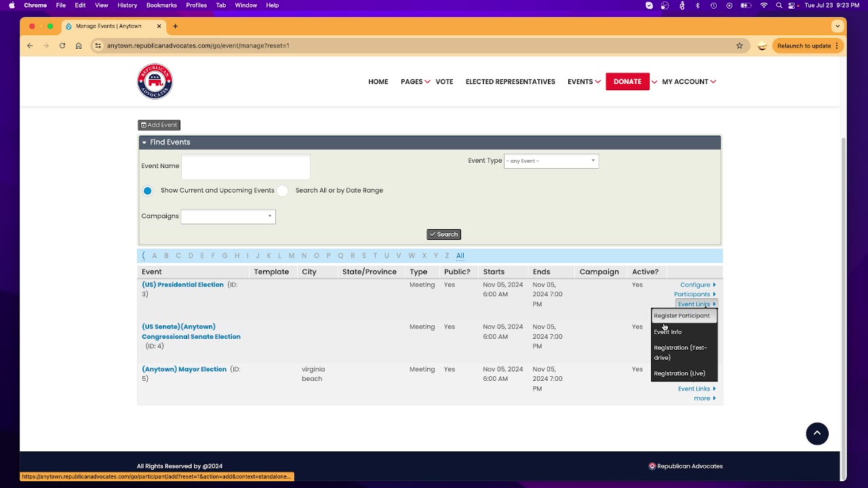
Task: Click the Add Event button
Action: point(159,125)
